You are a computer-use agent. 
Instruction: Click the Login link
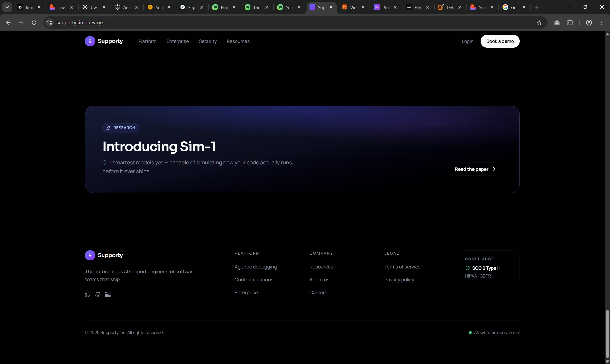(468, 41)
